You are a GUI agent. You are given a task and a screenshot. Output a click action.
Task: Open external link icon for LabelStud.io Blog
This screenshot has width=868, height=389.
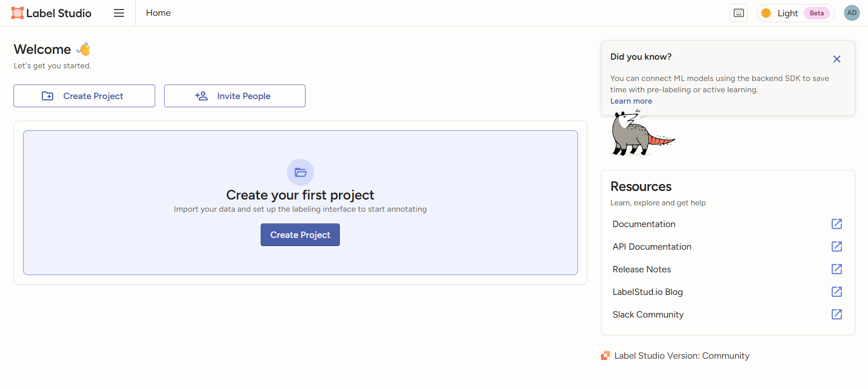[x=836, y=292]
